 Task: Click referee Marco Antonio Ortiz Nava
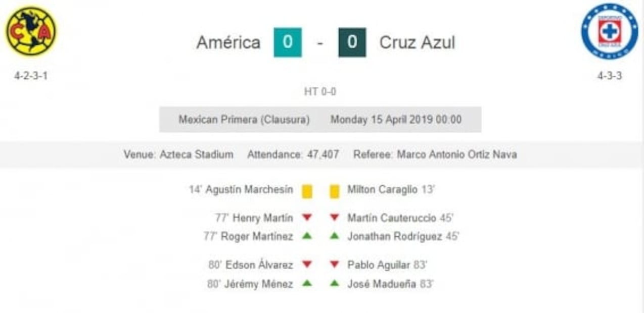tap(456, 154)
